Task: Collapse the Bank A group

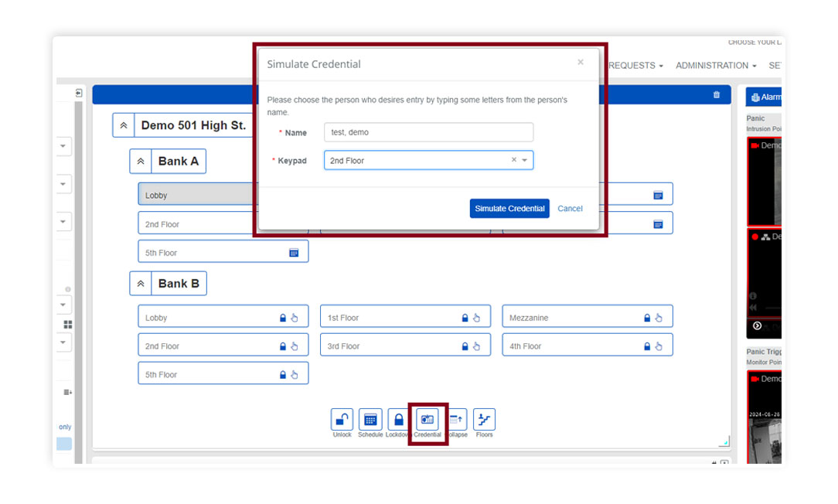Action: click(x=141, y=162)
